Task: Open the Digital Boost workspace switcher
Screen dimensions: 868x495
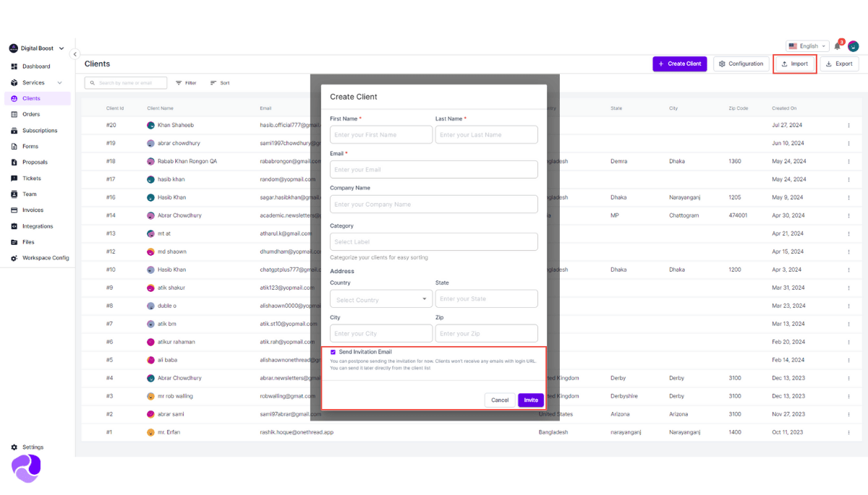Action: point(37,48)
